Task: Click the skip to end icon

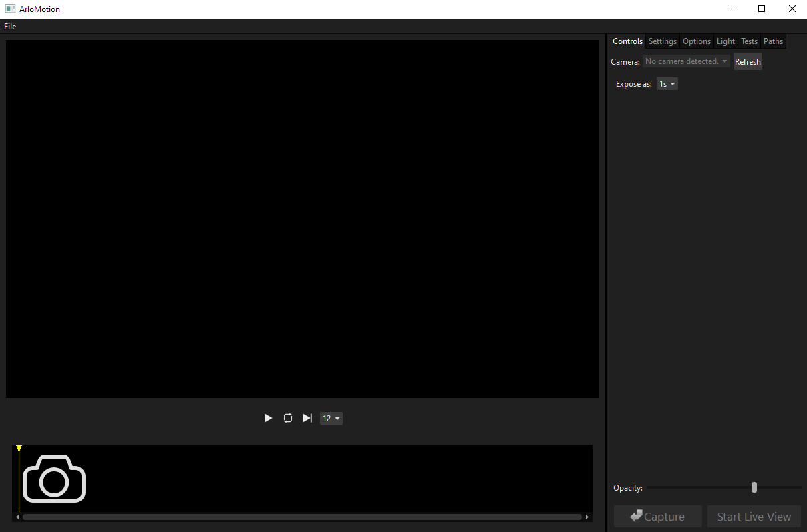Action: tap(307, 418)
